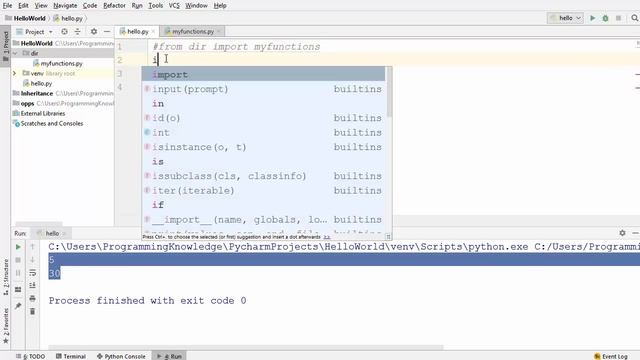Clear output with the trash icon
This screenshot has width=640, height=360.
(33, 311)
